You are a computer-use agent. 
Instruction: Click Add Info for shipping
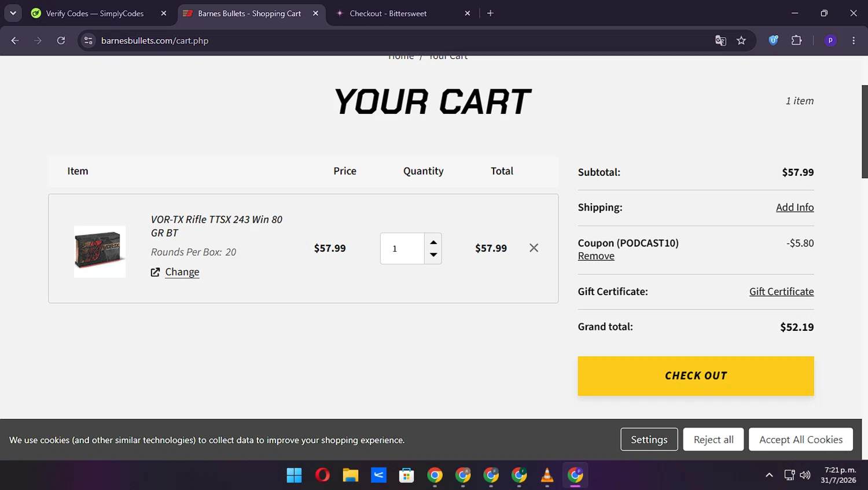coord(795,207)
